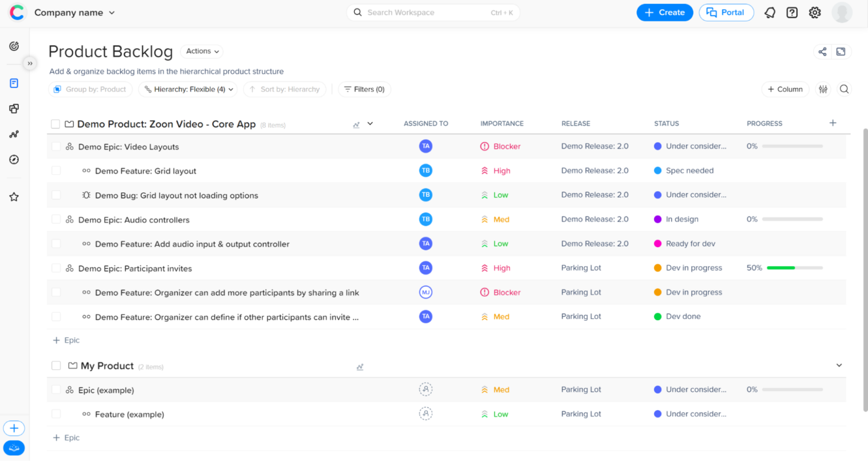Open the products module icon in sidebar

(14, 109)
